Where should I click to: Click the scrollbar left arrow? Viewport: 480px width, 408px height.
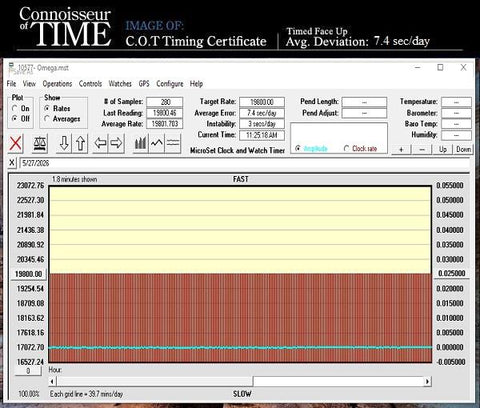point(53,381)
